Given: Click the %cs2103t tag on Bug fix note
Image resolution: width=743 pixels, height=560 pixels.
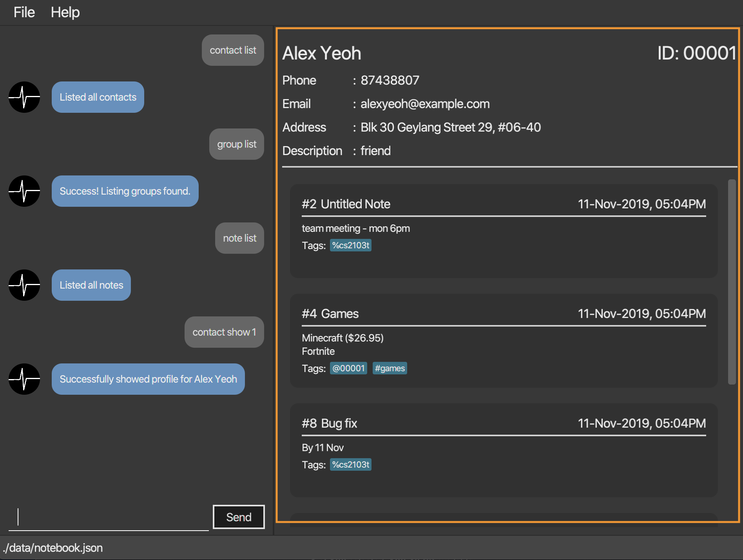Looking at the screenshot, I should [x=351, y=465].
